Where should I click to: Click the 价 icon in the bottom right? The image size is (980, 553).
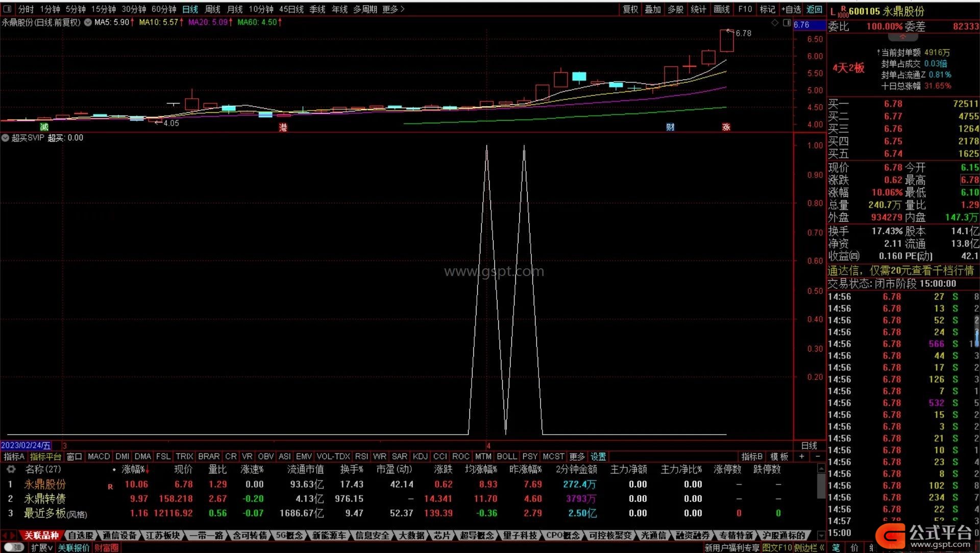pos(854,547)
